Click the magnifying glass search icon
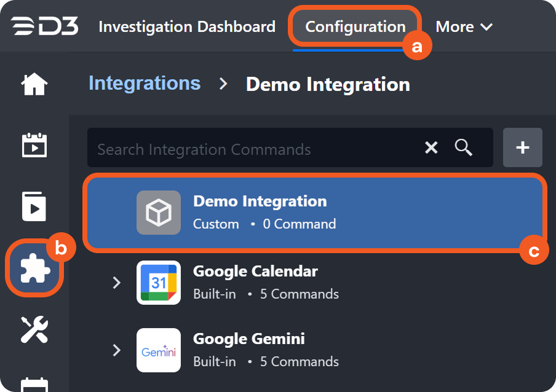 coord(463,147)
